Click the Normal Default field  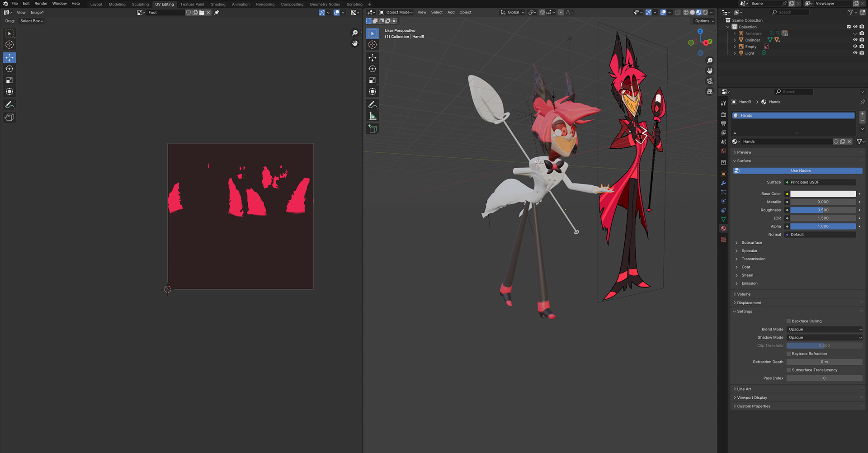click(x=821, y=235)
